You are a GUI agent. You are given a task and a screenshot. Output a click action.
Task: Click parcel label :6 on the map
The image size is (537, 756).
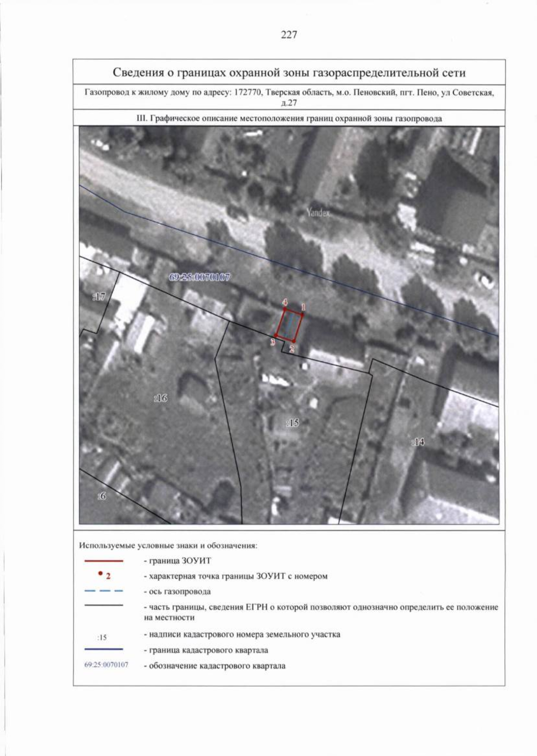point(102,496)
